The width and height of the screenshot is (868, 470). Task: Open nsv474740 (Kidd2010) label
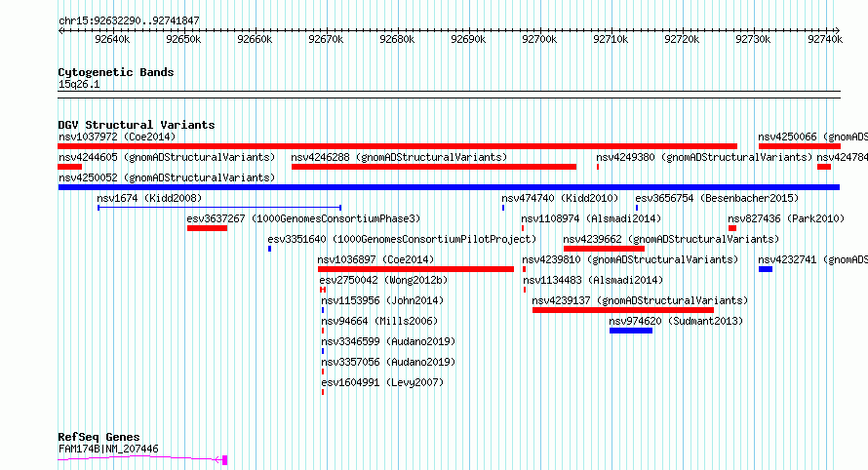click(560, 198)
